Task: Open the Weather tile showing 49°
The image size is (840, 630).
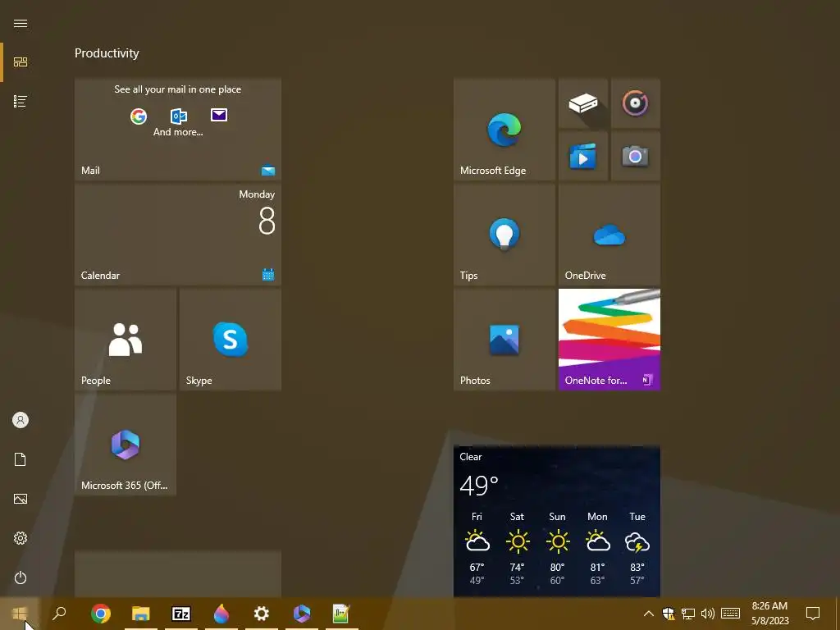Action: [x=557, y=521]
